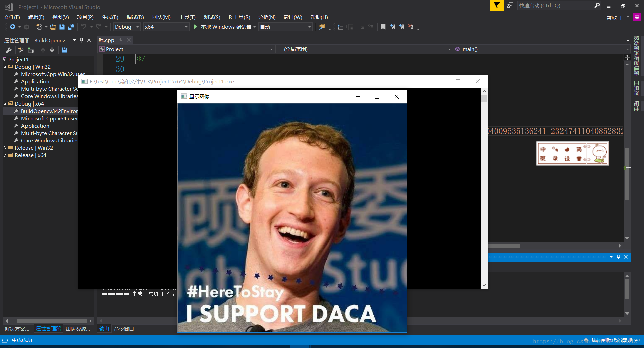Click the Find in Files icon
Image resolution: width=644 pixels, height=348 pixels.
[x=322, y=27]
